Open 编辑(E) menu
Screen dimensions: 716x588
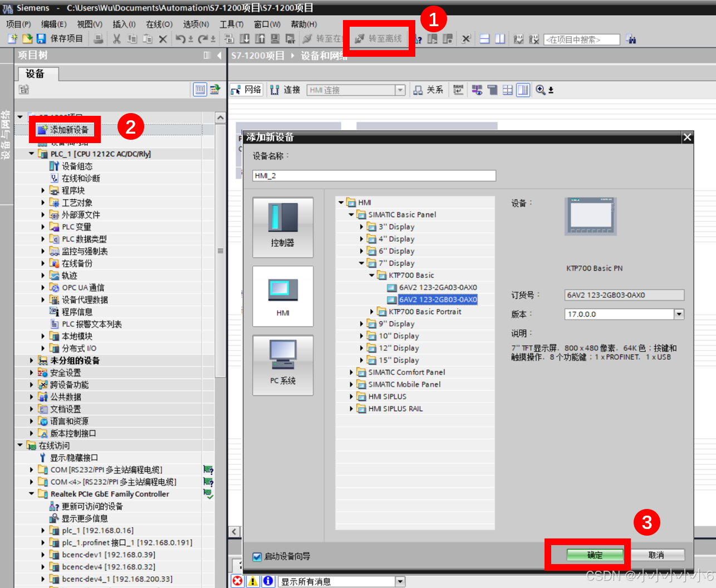[53, 24]
